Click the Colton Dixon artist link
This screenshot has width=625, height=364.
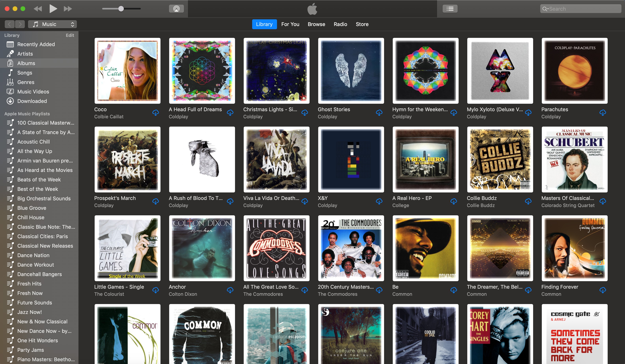(x=183, y=294)
